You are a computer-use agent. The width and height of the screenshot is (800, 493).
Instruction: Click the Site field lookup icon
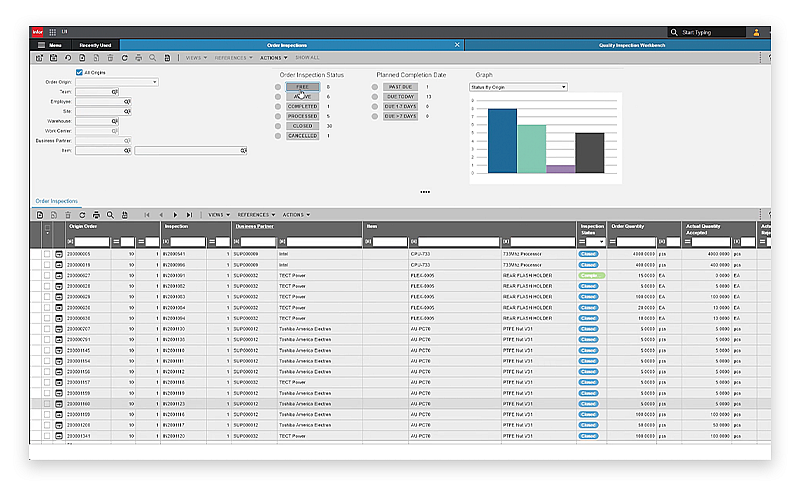[x=127, y=111]
